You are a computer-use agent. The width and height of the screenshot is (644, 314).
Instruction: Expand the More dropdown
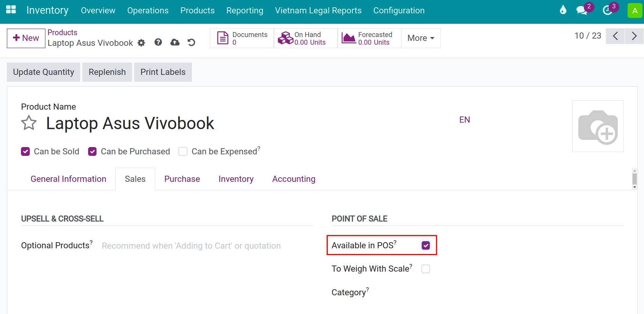pos(421,38)
